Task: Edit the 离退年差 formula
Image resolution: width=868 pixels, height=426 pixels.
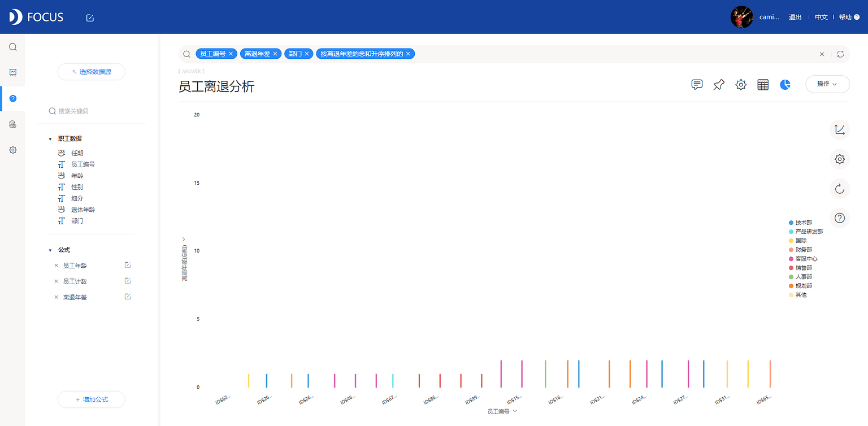Action: click(128, 297)
